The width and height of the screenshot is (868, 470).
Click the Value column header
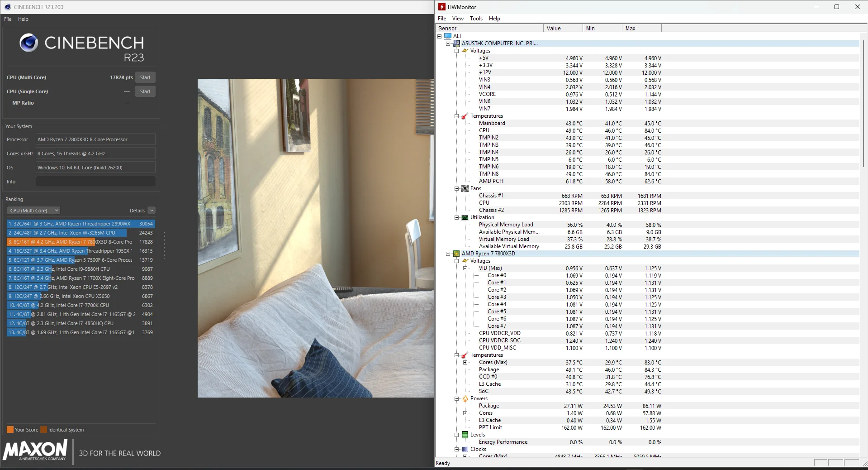pyautogui.click(x=563, y=28)
